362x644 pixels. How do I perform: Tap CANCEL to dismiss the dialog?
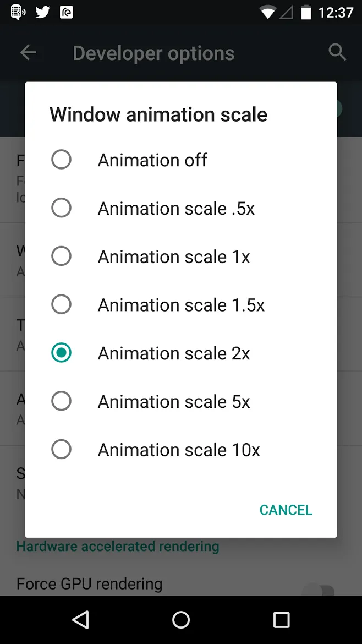tap(286, 510)
